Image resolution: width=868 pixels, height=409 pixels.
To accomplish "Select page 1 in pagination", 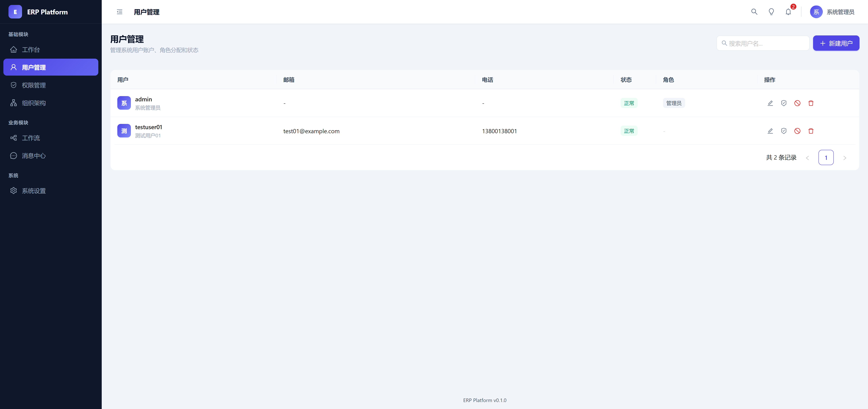I will click(826, 158).
